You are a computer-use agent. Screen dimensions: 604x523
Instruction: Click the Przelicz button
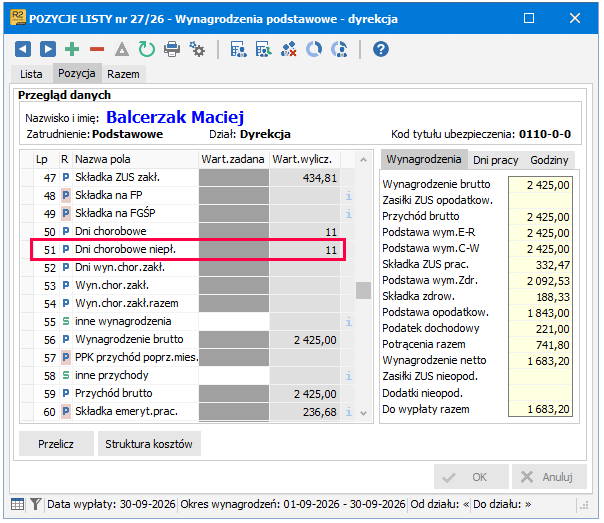(x=56, y=444)
